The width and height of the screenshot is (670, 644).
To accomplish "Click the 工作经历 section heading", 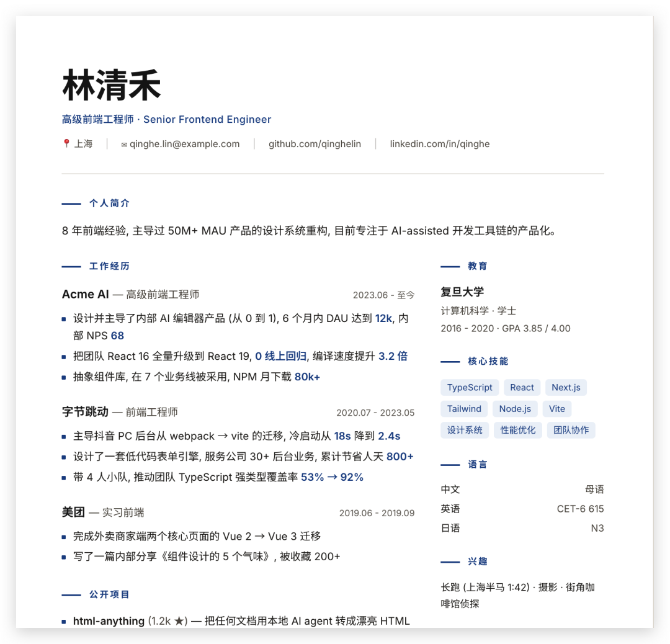I will coord(109,266).
